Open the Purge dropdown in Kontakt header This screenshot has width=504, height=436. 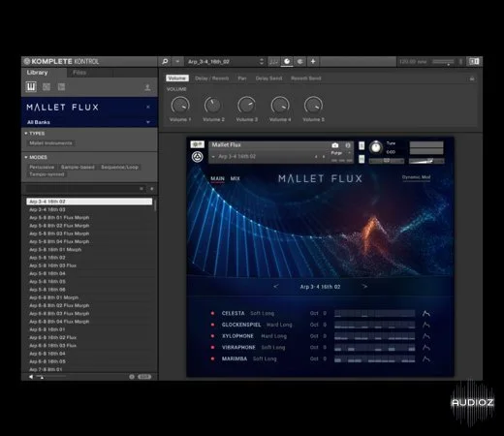pos(341,153)
